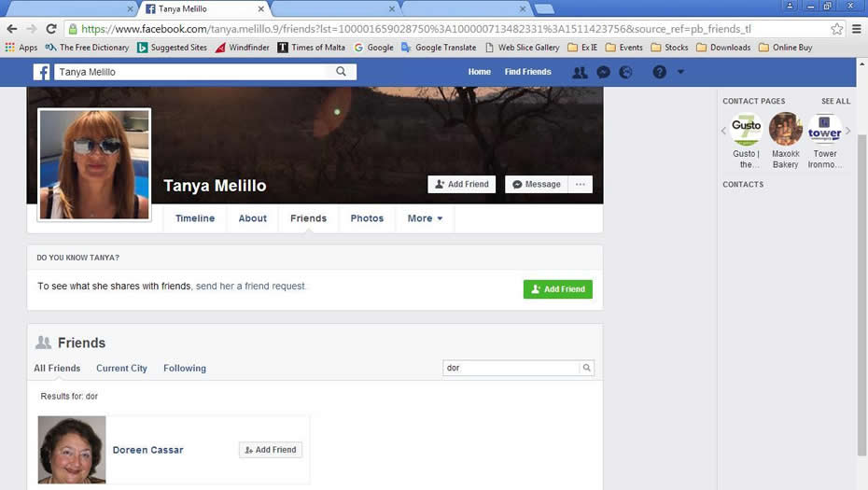The image size is (868, 490).
Task: Click send her a friend request link
Action: point(250,287)
